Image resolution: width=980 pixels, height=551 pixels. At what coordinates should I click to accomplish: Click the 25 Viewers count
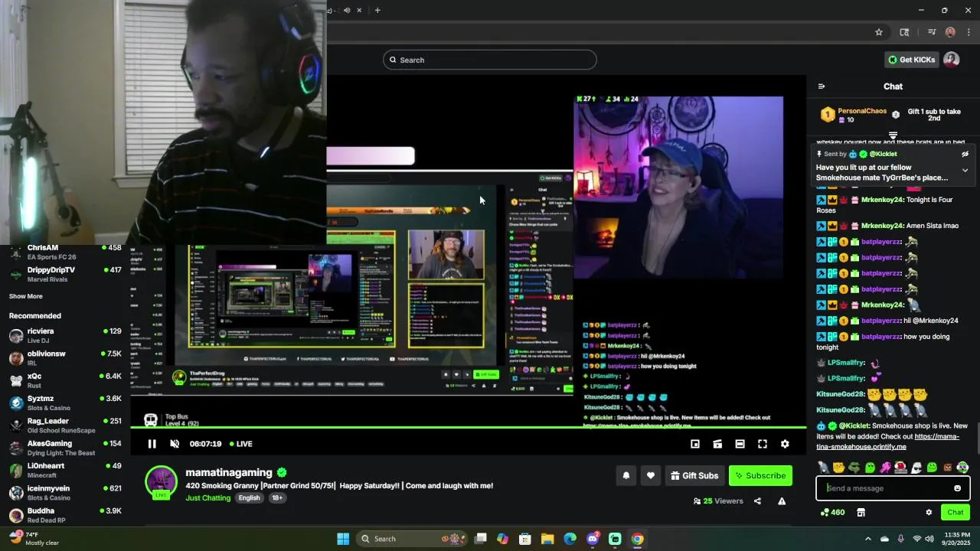(x=717, y=501)
